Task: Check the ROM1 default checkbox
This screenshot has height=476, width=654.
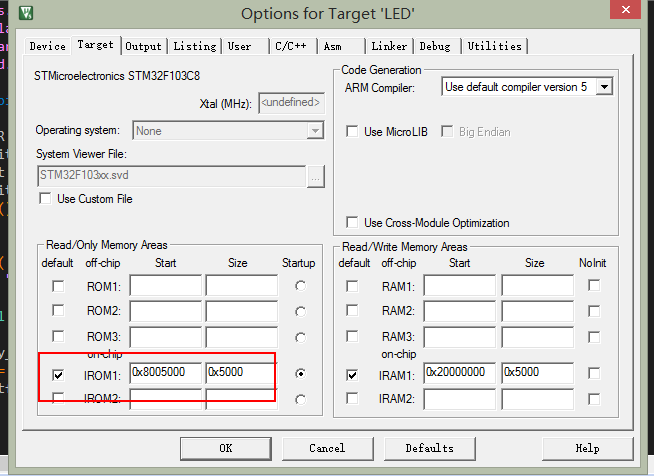Action: coord(58,286)
